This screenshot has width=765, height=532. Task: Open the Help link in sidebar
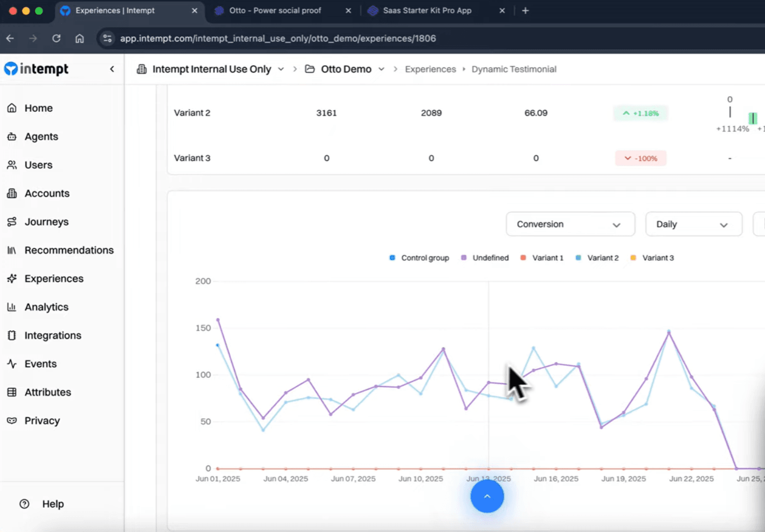pos(52,504)
